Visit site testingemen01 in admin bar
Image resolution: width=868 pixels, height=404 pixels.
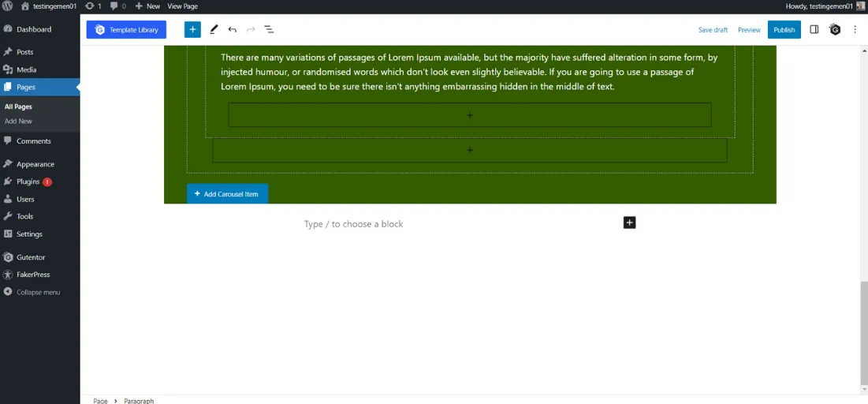coord(49,6)
